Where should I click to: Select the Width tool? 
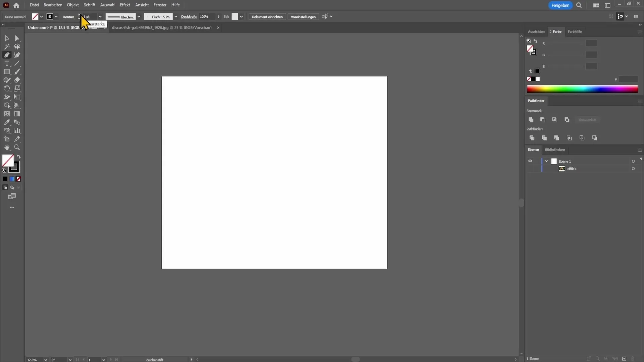coord(7,97)
